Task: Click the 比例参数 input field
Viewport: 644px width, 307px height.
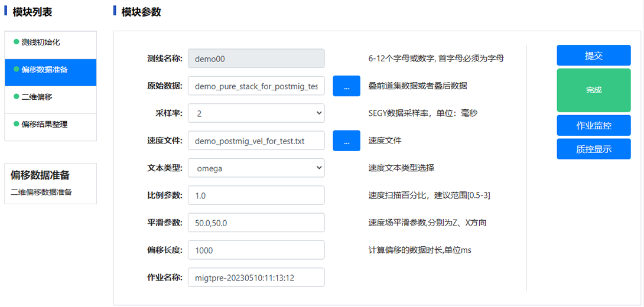Action: point(256,195)
